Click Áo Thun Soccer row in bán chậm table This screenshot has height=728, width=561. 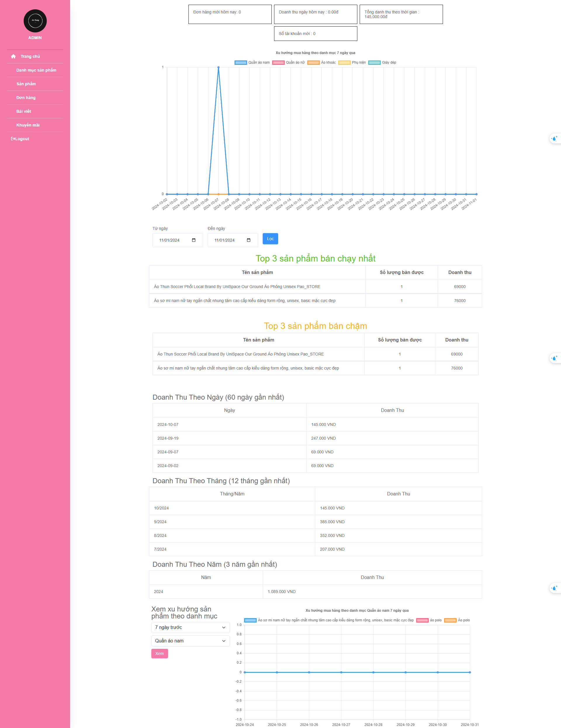pos(315,354)
